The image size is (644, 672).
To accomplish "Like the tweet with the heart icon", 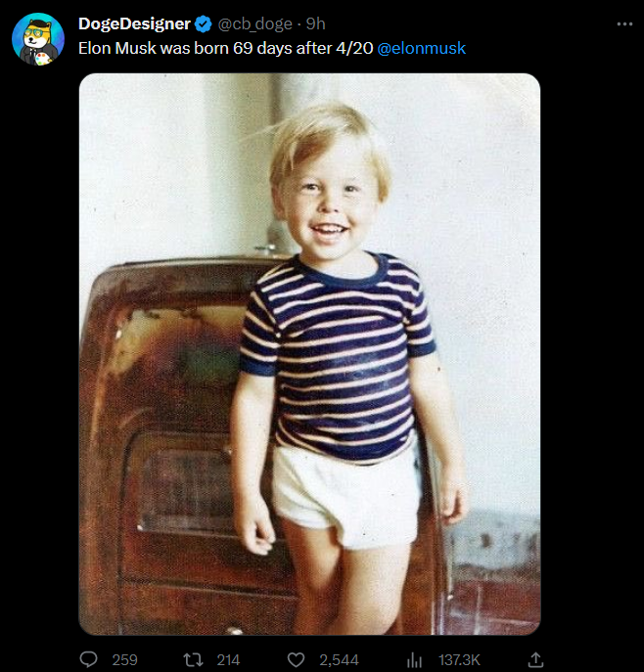I will (x=298, y=659).
